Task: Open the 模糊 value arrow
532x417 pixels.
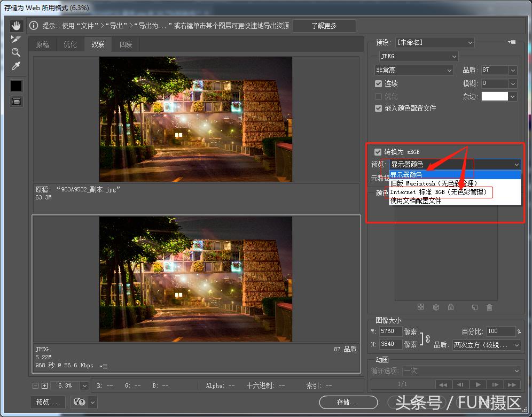Action: [513, 83]
